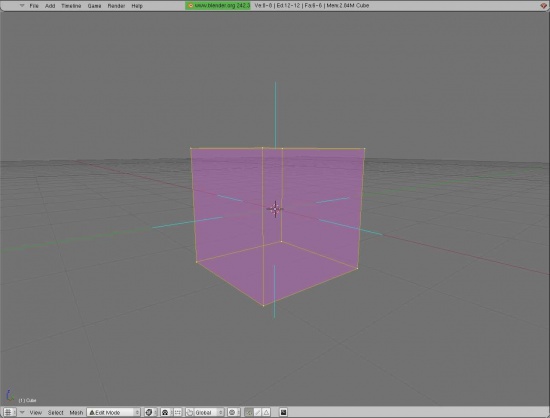Open the draw type shading selector

pyautogui.click(x=151, y=412)
